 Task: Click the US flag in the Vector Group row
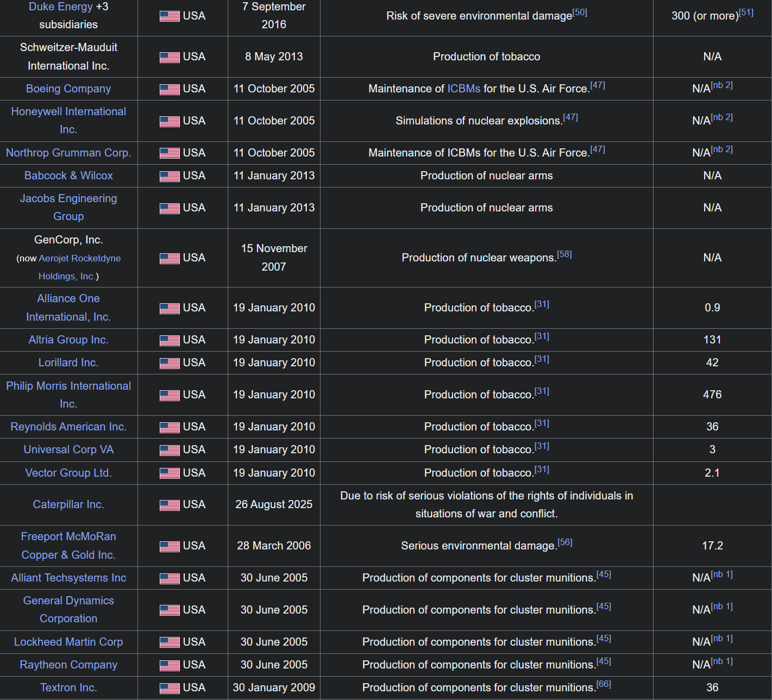click(170, 473)
